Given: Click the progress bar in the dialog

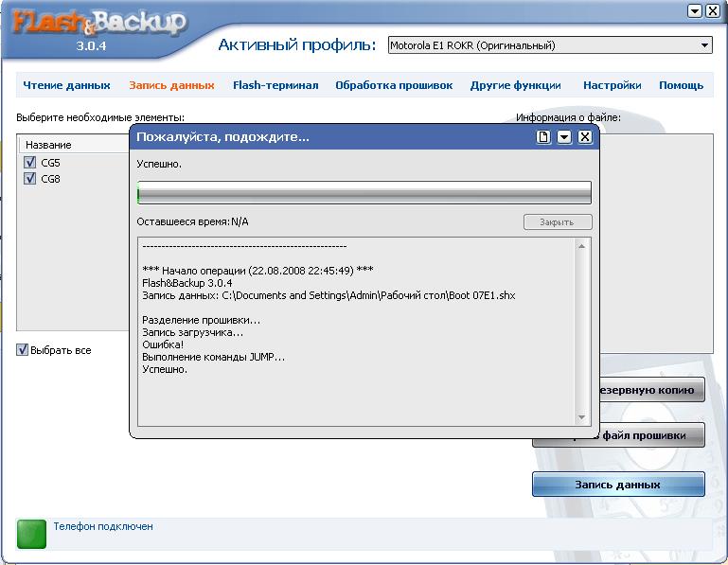Looking at the screenshot, I should point(364,193).
